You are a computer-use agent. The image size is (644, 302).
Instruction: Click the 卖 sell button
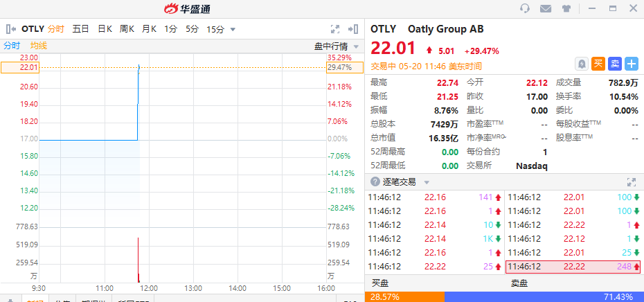click(615, 64)
